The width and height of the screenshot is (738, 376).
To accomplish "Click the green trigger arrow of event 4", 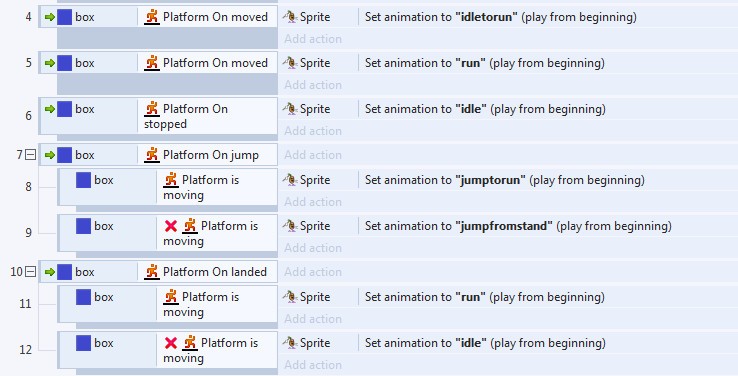I will tap(49, 17).
